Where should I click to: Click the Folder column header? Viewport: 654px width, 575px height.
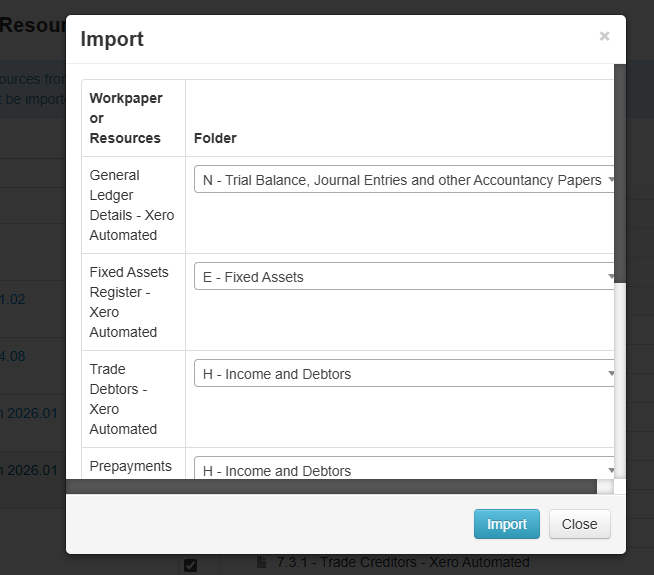tap(215, 138)
